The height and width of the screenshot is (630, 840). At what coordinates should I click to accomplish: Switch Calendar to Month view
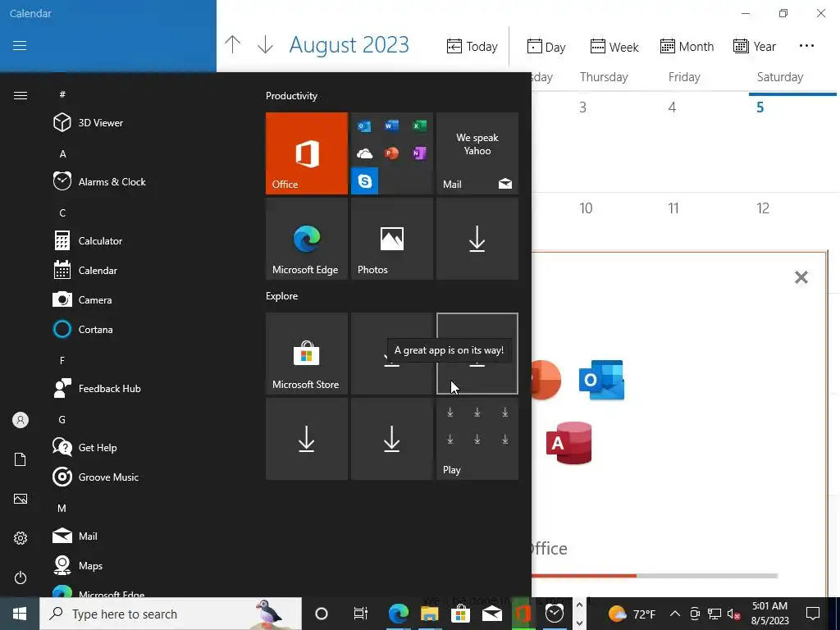687,47
